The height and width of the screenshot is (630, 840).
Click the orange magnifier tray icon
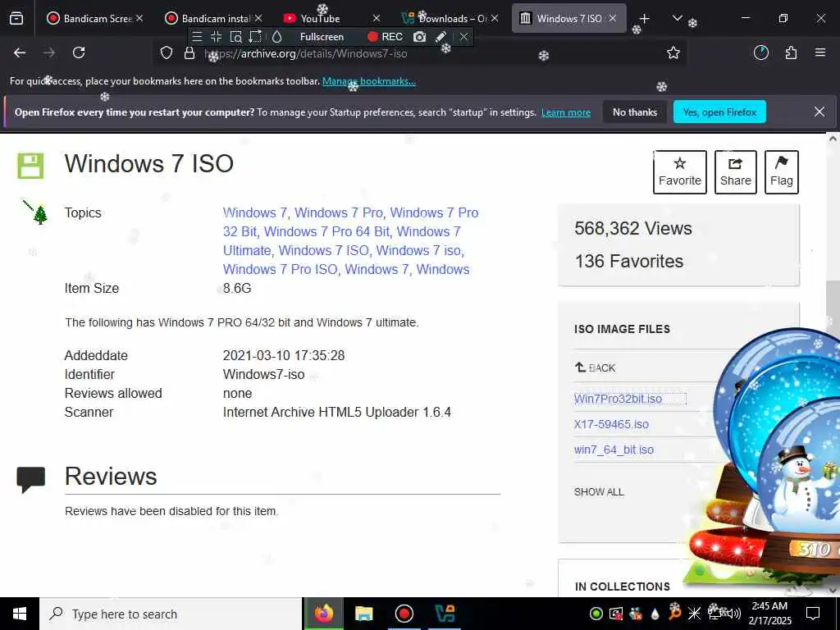point(674,613)
